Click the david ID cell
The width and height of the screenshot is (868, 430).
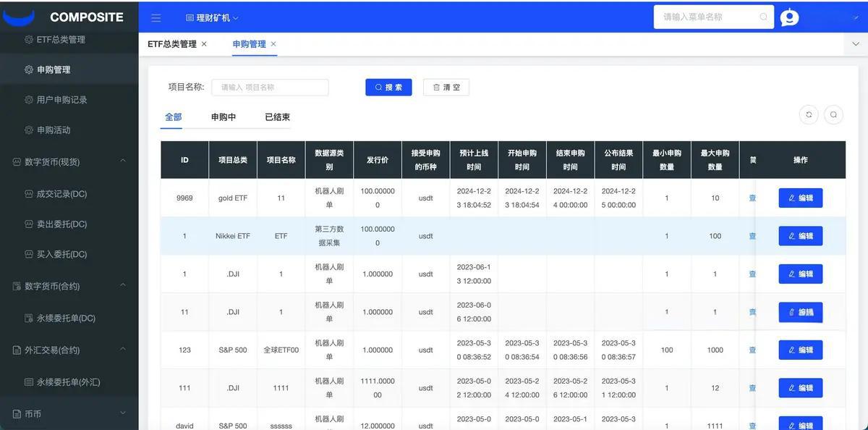[184, 426]
